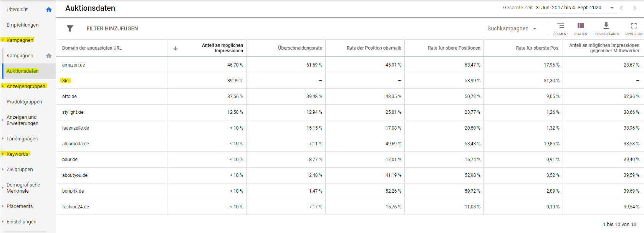Expand the Anzeigengruppen sidebar section
The image size is (644, 233).
(x=3, y=86)
